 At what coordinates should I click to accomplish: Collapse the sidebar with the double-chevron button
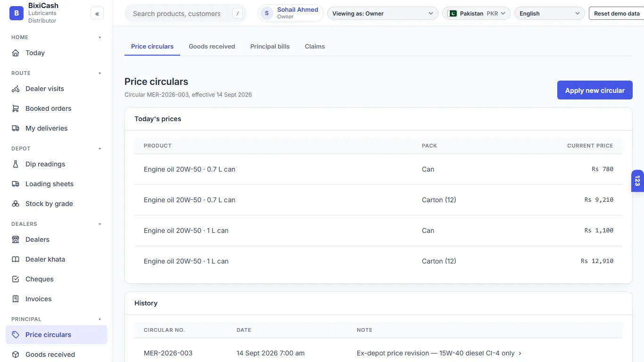point(97,14)
